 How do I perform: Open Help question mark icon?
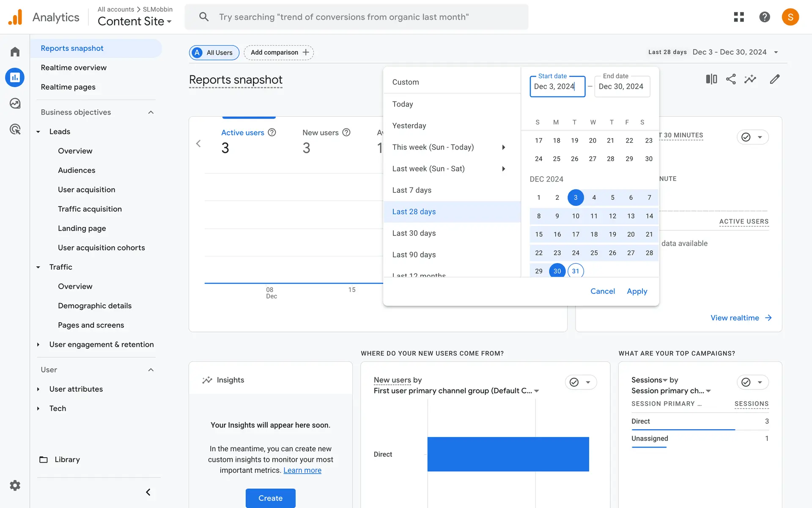[x=764, y=17]
